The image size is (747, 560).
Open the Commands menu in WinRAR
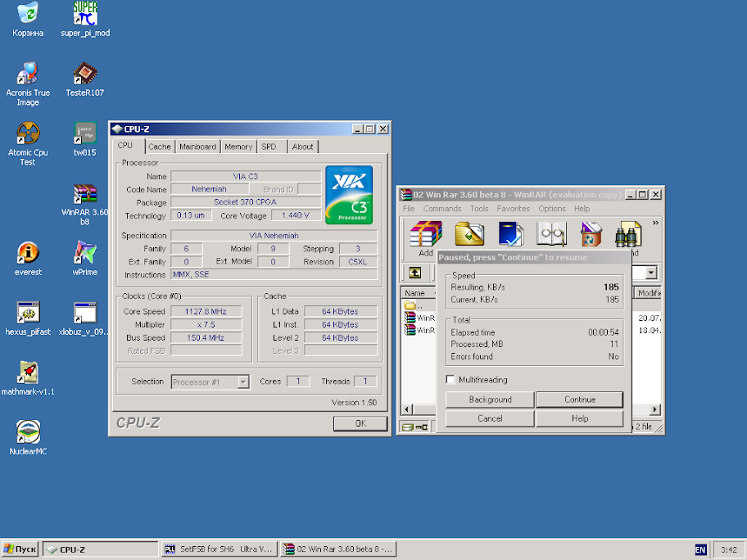[442, 209]
